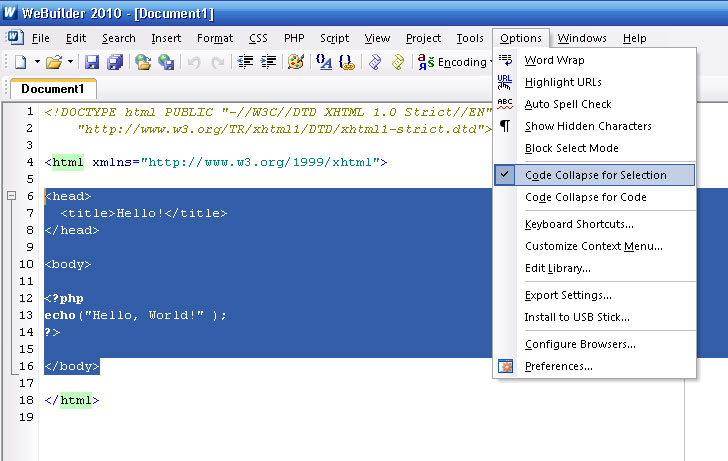
Task: Click the html tag on line 4
Action: [68, 162]
